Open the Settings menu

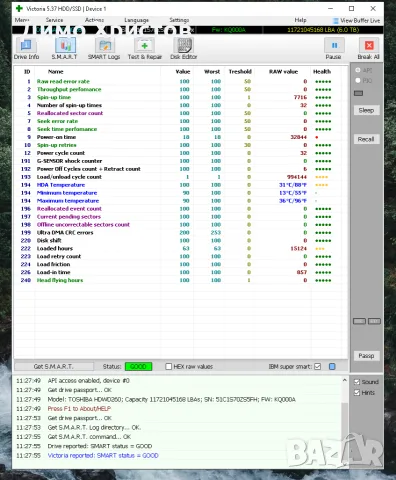pos(179,20)
